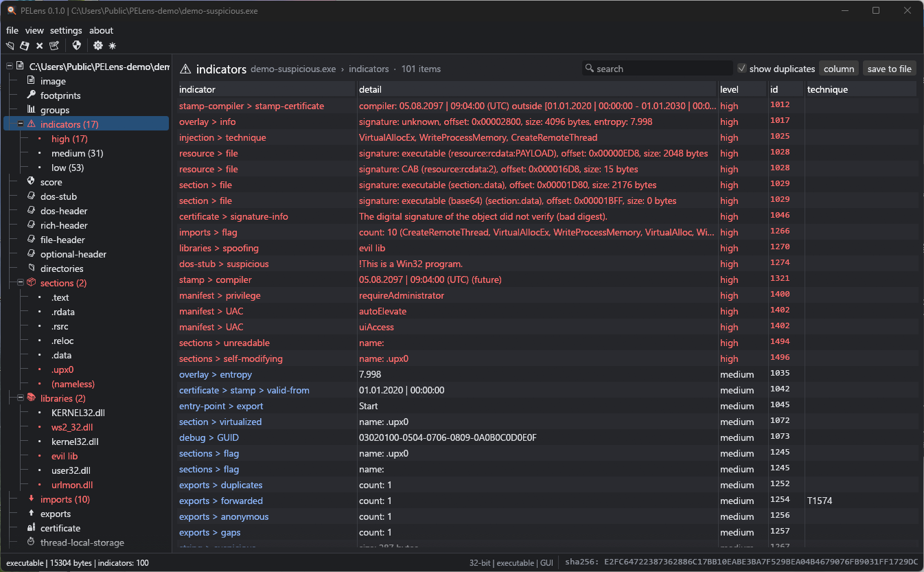Click the open file toolbar icon

10,45
